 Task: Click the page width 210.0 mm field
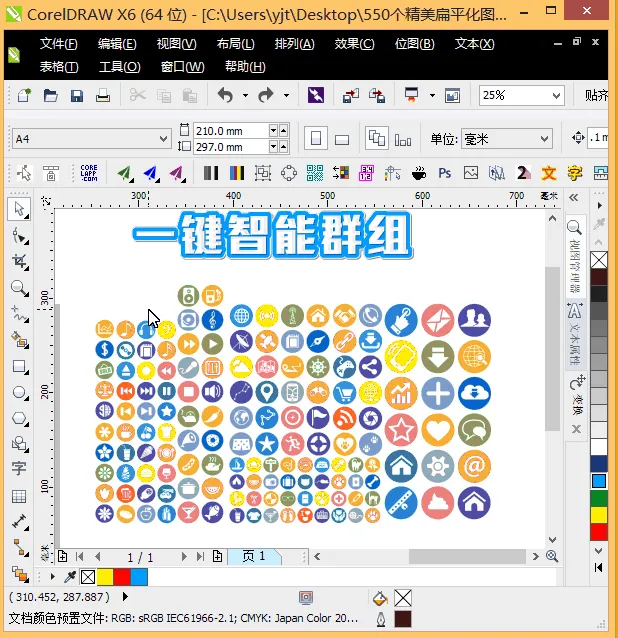pos(231,131)
